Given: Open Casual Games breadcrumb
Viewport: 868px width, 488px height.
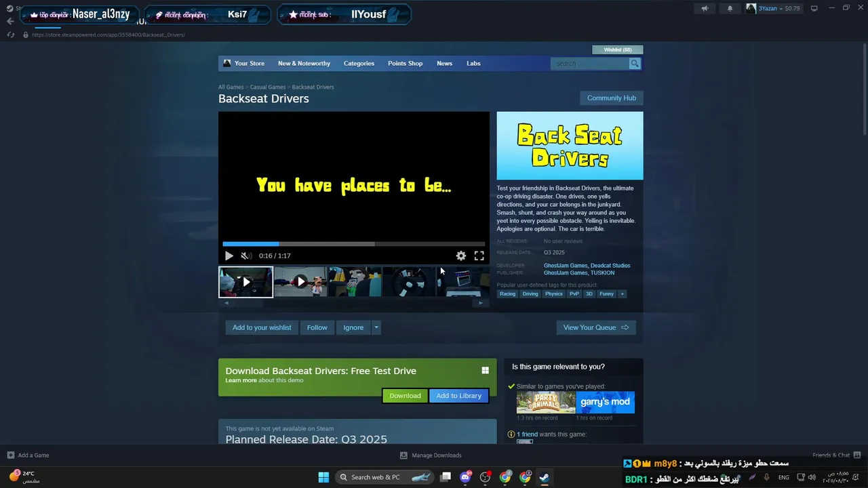Looking at the screenshot, I should pos(267,87).
